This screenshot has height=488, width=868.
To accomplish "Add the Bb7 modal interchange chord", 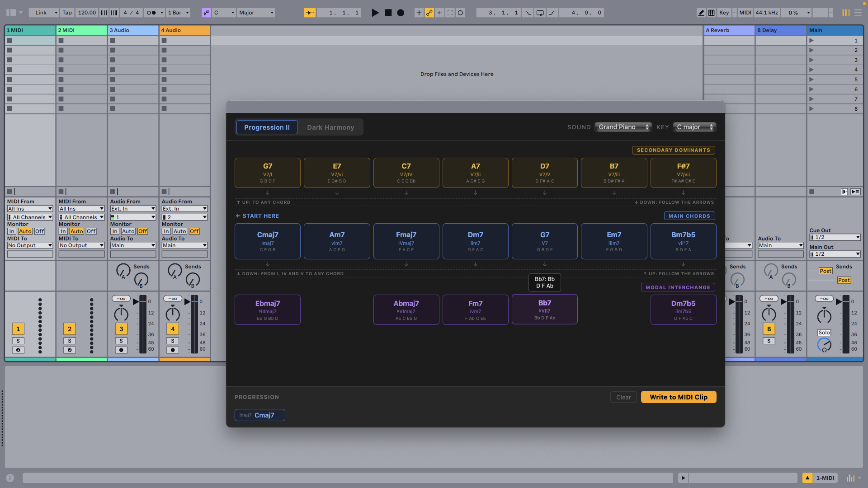I will click(545, 310).
